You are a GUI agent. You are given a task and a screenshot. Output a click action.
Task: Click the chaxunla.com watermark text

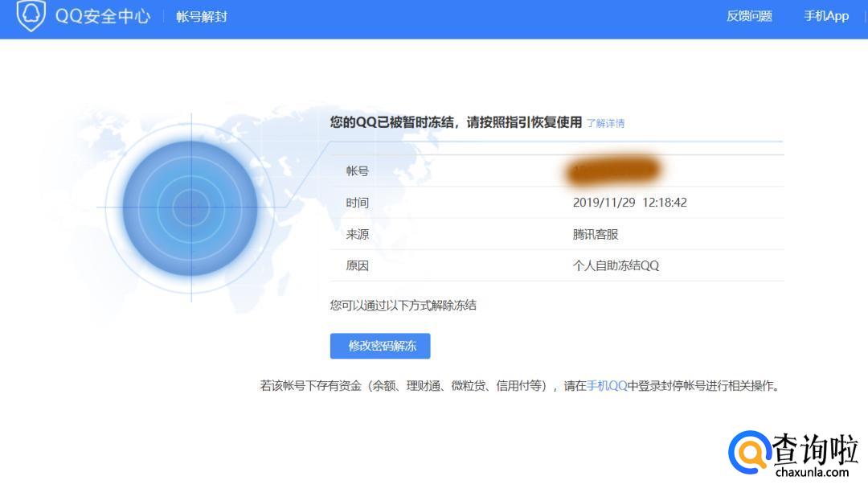(813, 472)
